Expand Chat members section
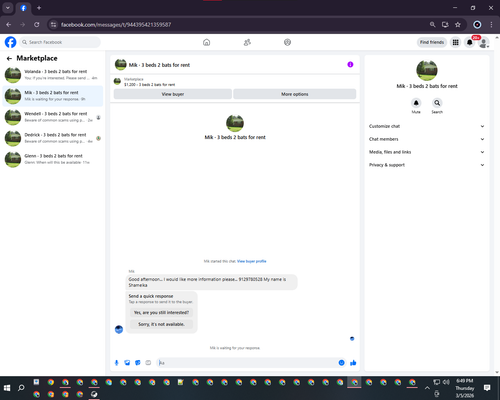Image resolution: width=500 pixels, height=400 pixels. click(426, 139)
